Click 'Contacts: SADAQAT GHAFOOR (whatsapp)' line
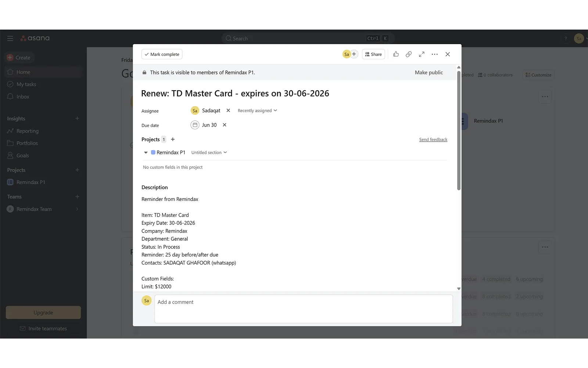Viewport: 588px width, 368px height. point(189,263)
